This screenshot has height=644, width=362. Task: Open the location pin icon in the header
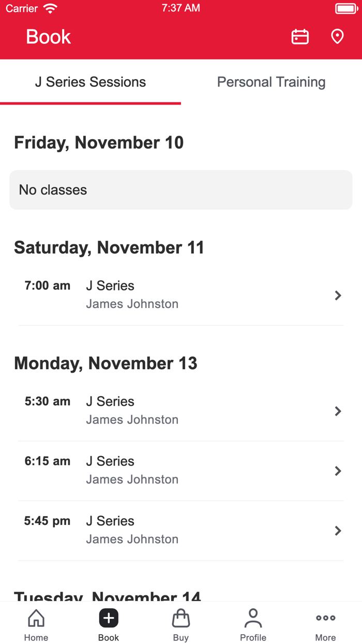coord(337,36)
